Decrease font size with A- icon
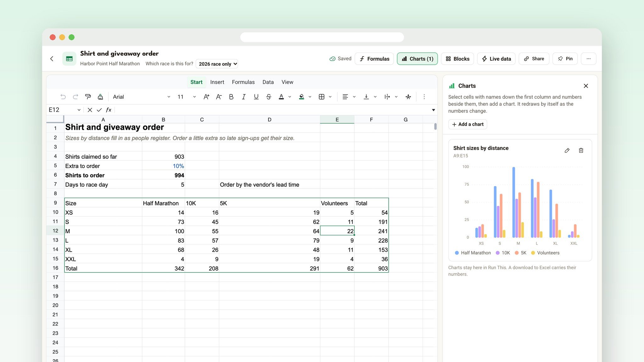 point(219,97)
